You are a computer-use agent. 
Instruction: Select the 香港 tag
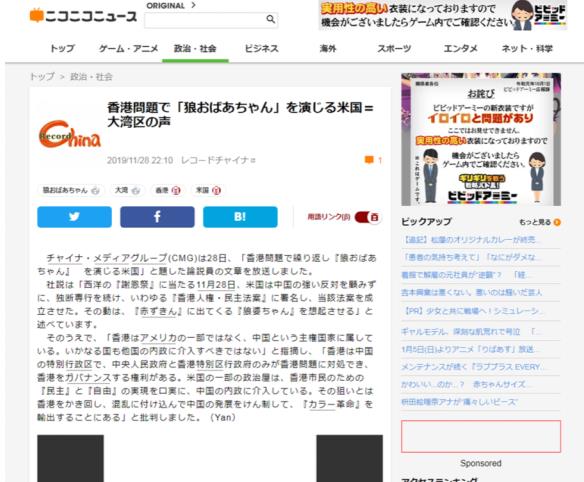point(168,190)
